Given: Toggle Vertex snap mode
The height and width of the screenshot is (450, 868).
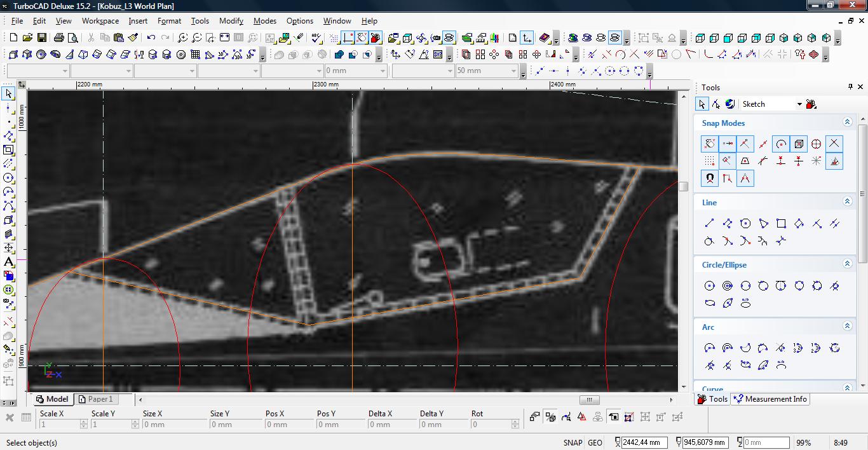Looking at the screenshot, I should (728, 144).
